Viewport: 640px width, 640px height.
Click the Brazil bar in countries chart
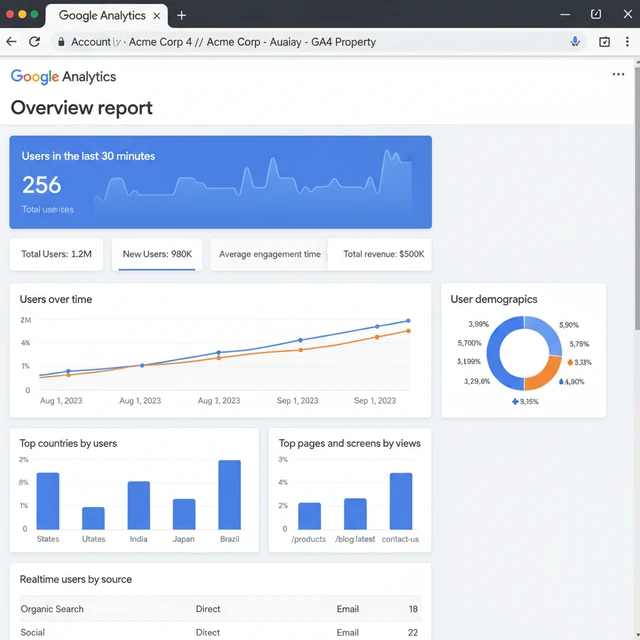229,495
